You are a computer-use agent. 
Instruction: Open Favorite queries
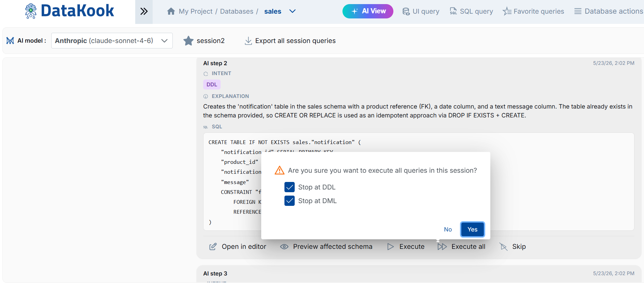pyautogui.click(x=533, y=11)
